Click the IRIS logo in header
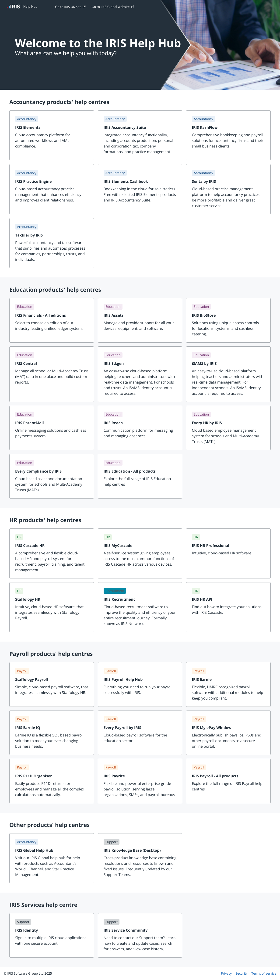Image resolution: width=280 pixels, height=980 pixels. coord(14,7)
